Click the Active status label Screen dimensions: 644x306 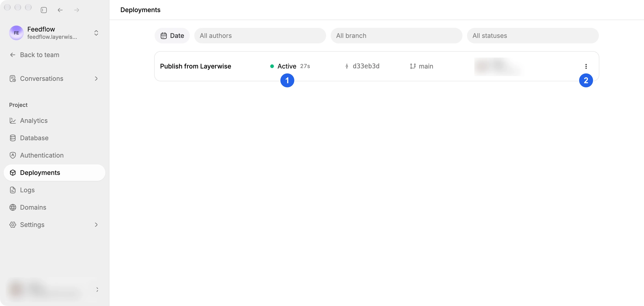[x=287, y=66]
